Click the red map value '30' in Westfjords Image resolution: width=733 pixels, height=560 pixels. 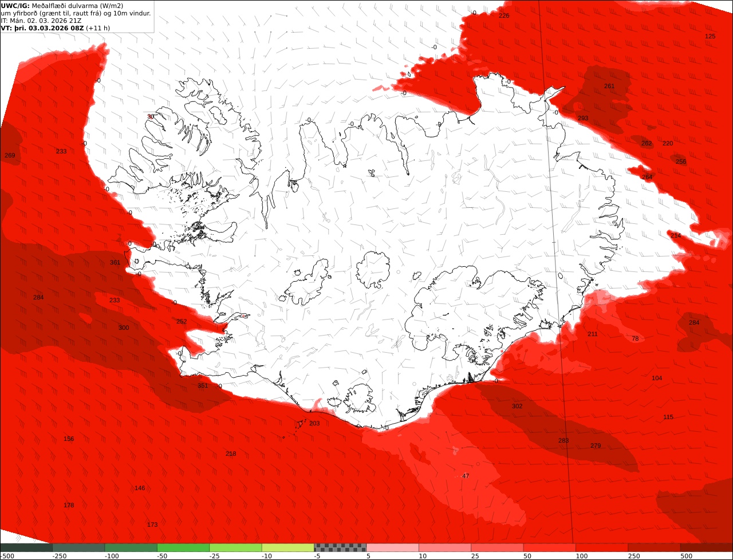pos(151,116)
